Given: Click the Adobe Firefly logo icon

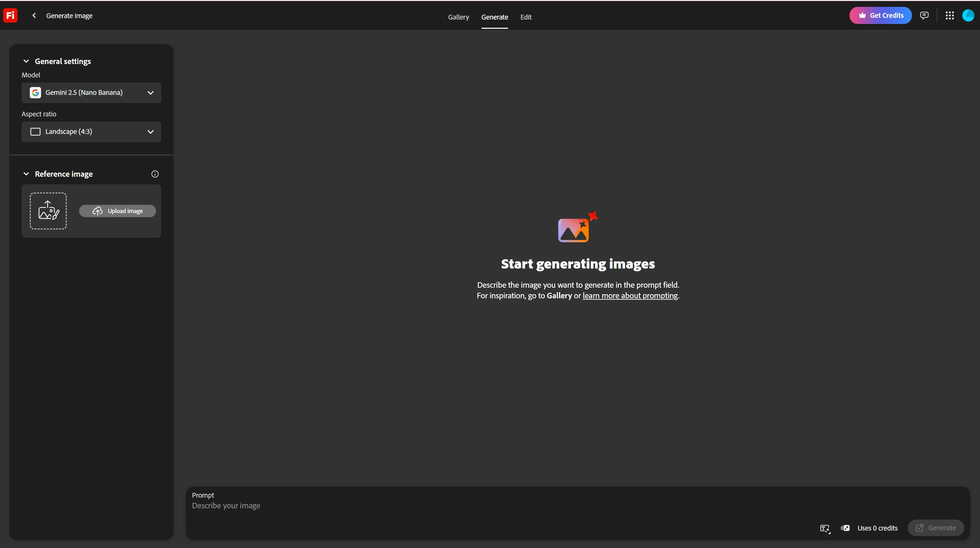Looking at the screenshot, I should (10, 16).
